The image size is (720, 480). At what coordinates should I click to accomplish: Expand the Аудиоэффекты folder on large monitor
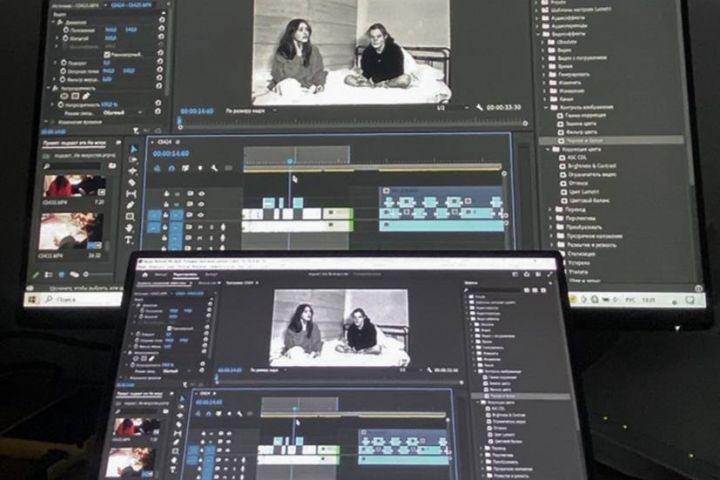(538, 18)
